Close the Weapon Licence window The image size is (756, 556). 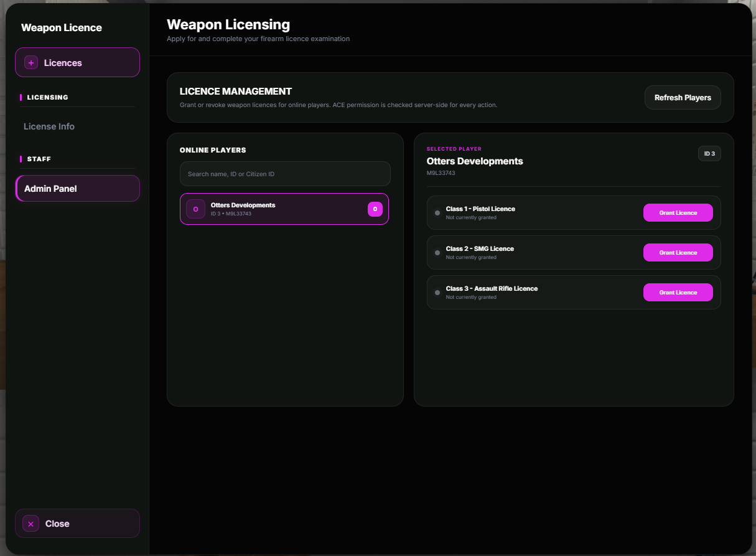point(78,524)
